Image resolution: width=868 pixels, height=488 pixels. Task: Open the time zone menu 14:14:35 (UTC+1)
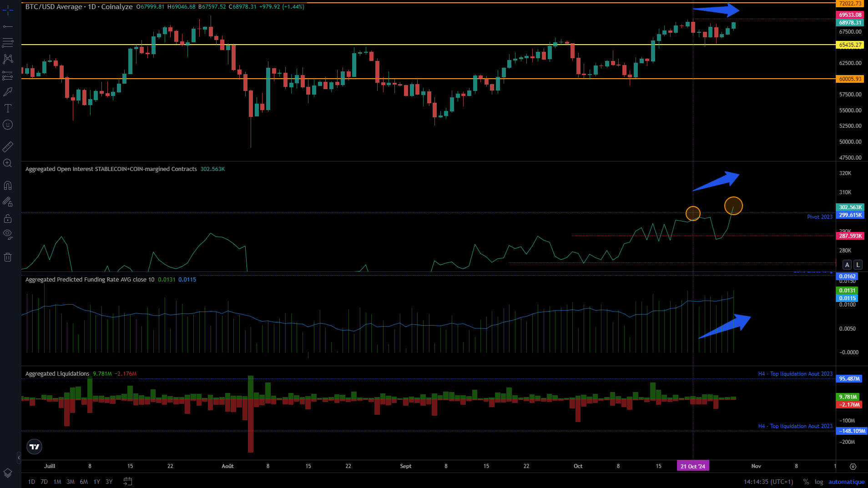pyautogui.click(x=768, y=482)
